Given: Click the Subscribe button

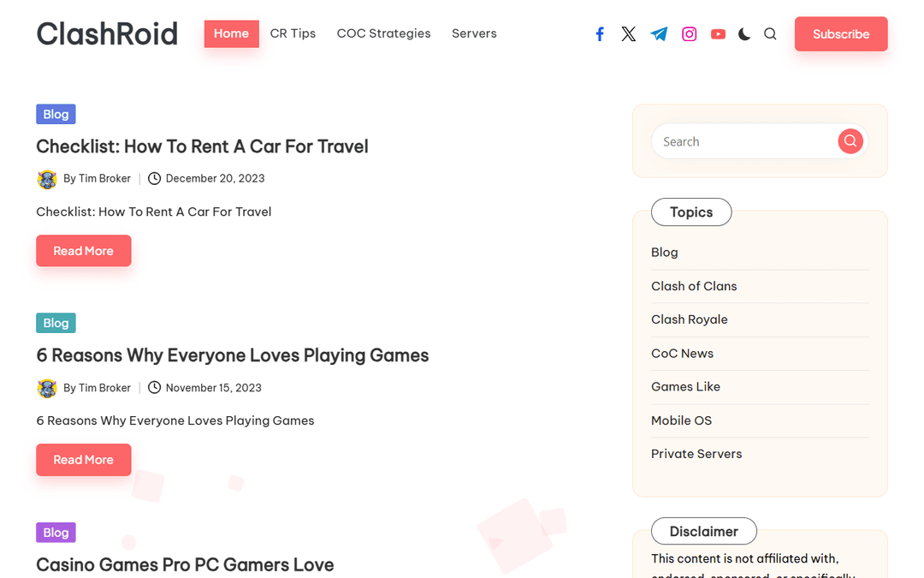Looking at the screenshot, I should pyautogui.click(x=841, y=34).
